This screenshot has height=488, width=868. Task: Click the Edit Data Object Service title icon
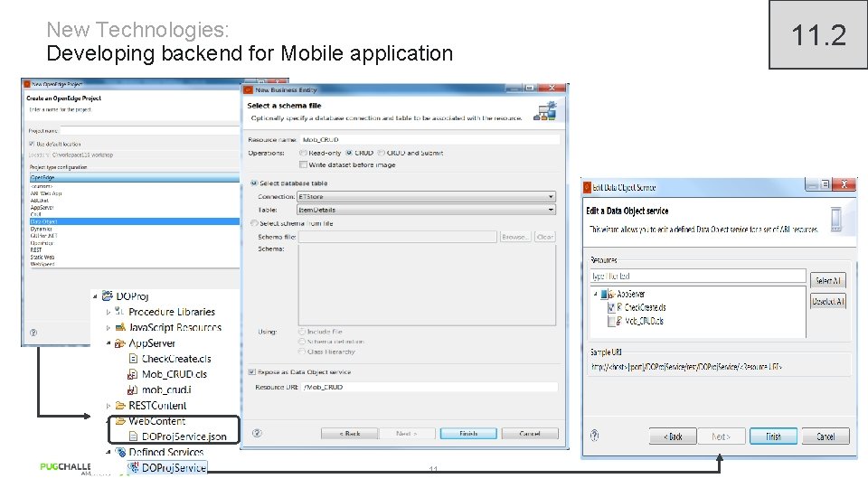tap(588, 188)
